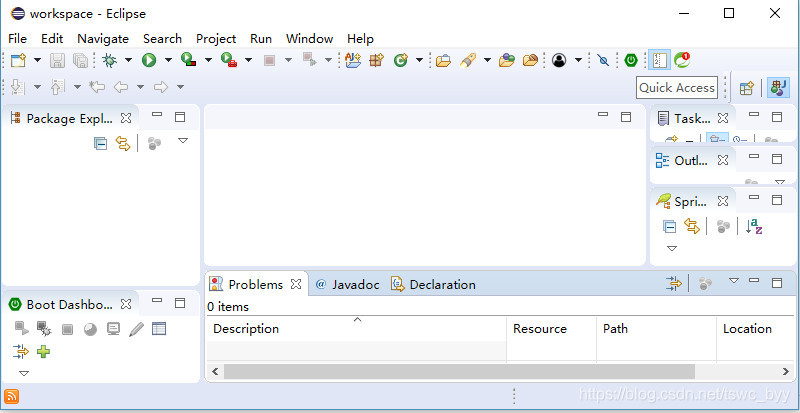Expand the External Tools dropdown arrow
This screenshot has width=800, height=413.
tap(248, 60)
